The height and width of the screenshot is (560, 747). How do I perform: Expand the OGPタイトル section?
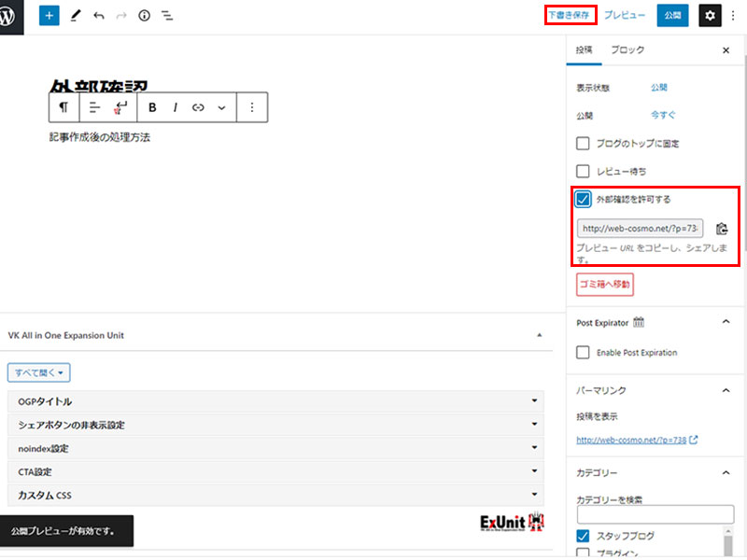(275, 401)
